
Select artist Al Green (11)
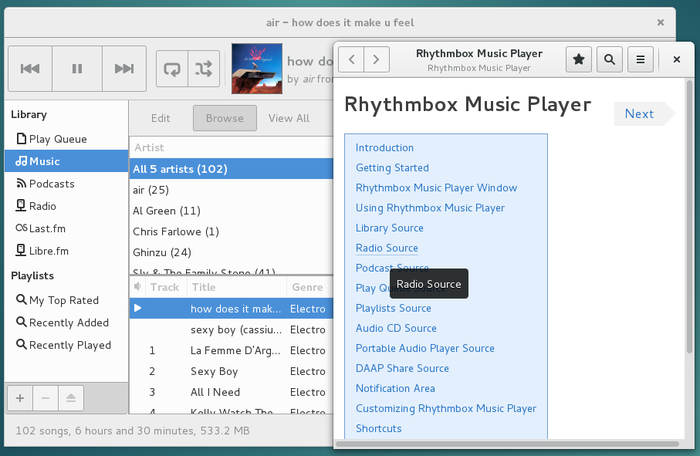(x=231, y=211)
